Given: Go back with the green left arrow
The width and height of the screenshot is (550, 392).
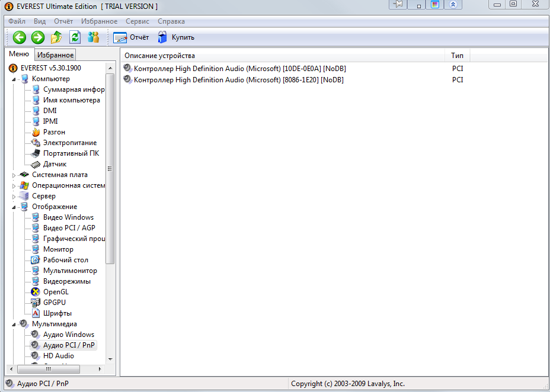Looking at the screenshot, I should click(20, 37).
